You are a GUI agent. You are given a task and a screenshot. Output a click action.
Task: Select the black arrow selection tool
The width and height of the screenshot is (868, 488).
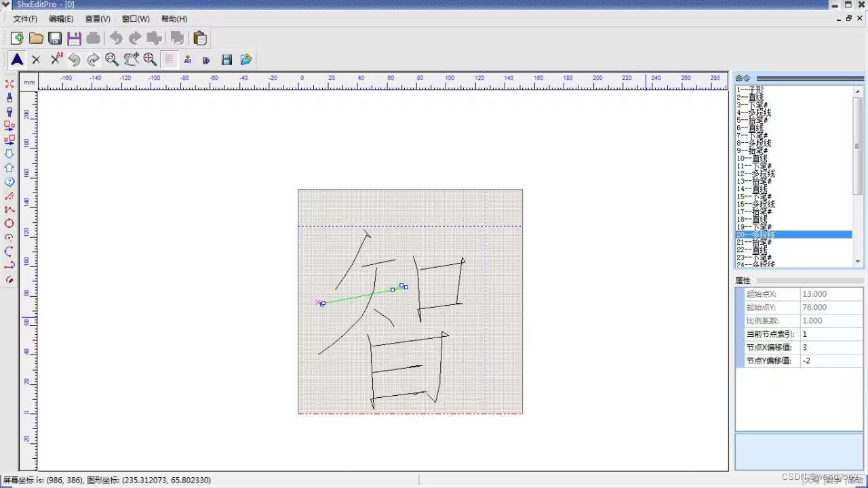pos(17,60)
